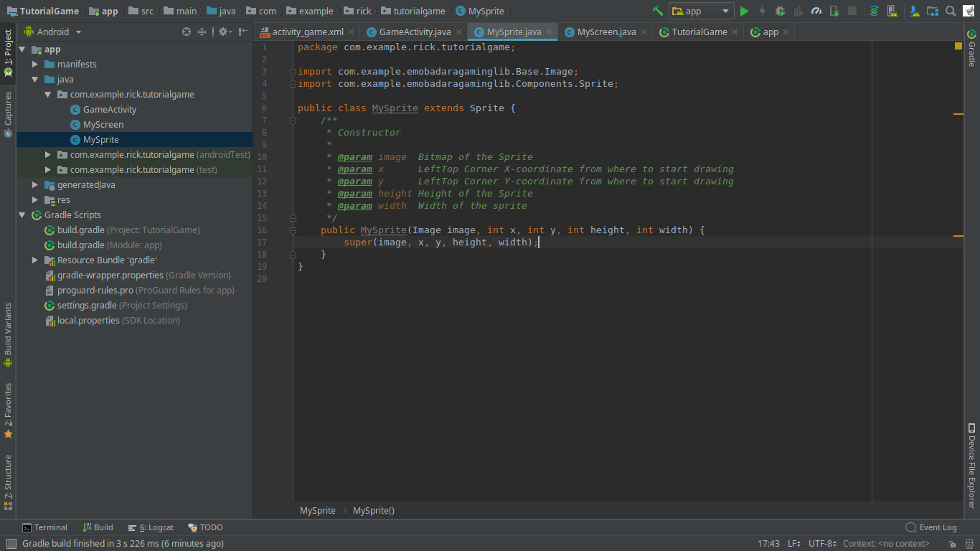Open the Terminal tool window
The height and width of the screenshot is (551, 980).
(x=44, y=527)
